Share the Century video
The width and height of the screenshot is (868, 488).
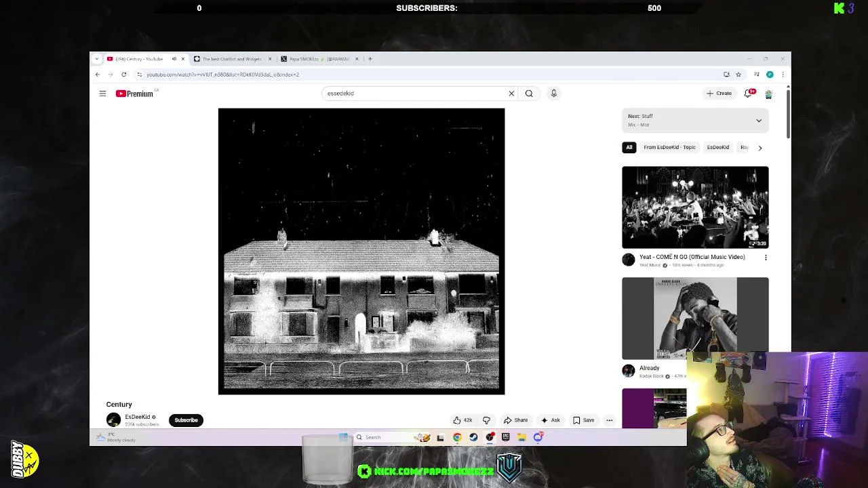pyautogui.click(x=515, y=420)
